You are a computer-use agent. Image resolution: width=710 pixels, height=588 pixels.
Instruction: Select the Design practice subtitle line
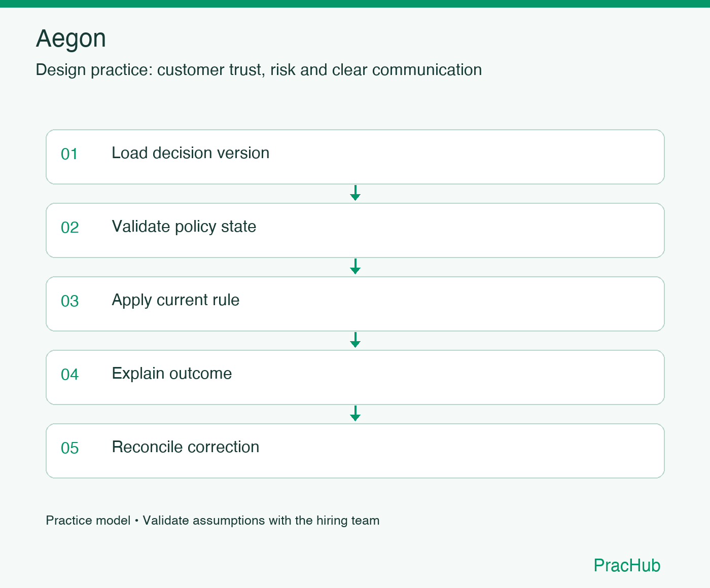point(259,70)
